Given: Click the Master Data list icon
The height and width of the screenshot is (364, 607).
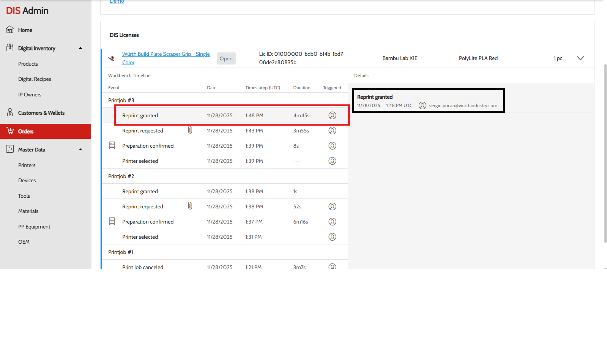Looking at the screenshot, I should (x=10, y=149).
